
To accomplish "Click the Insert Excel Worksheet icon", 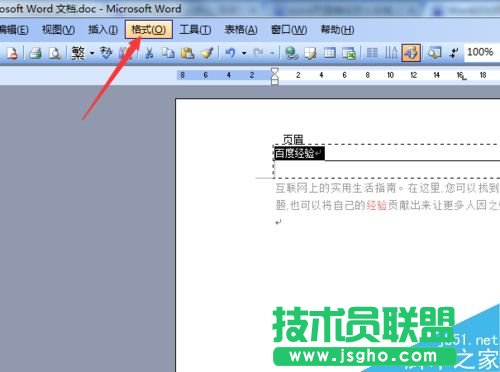I will click(x=349, y=53).
